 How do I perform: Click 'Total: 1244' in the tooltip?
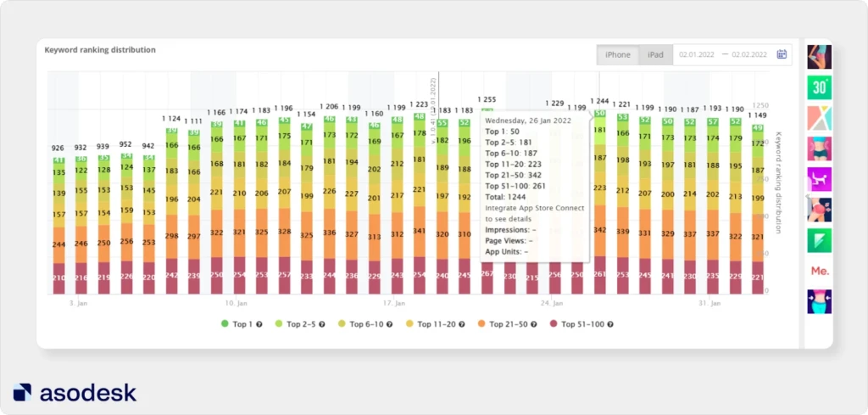click(x=507, y=197)
